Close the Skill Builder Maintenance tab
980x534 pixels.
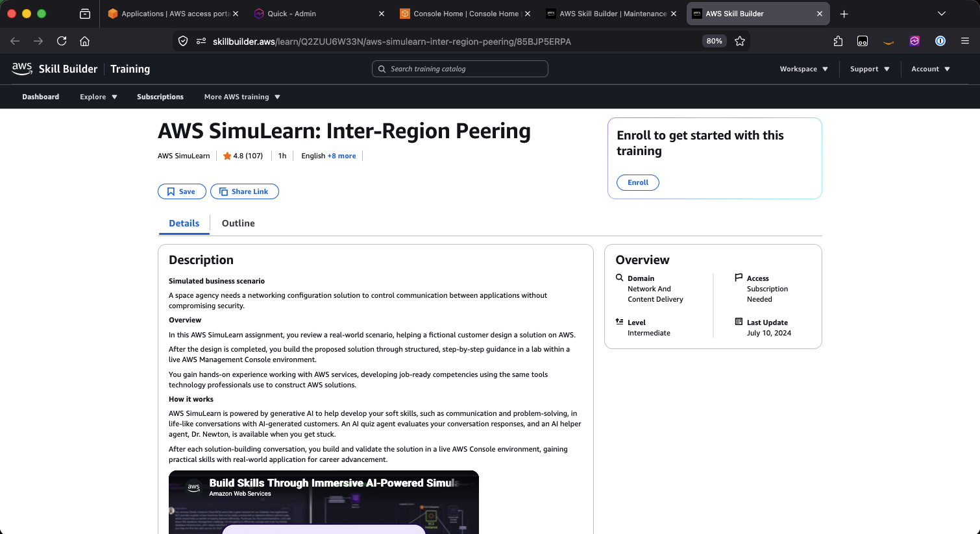point(674,14)
